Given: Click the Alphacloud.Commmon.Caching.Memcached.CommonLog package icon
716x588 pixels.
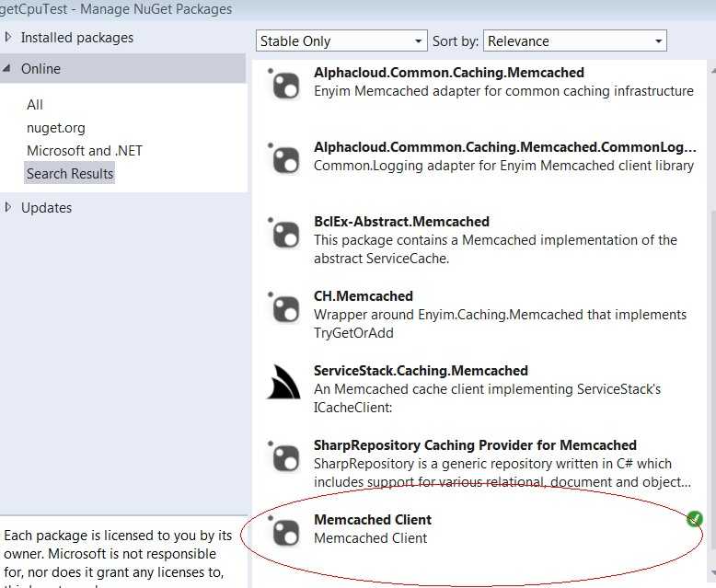Looking at the screenshot, I should (x=285, y=159).
